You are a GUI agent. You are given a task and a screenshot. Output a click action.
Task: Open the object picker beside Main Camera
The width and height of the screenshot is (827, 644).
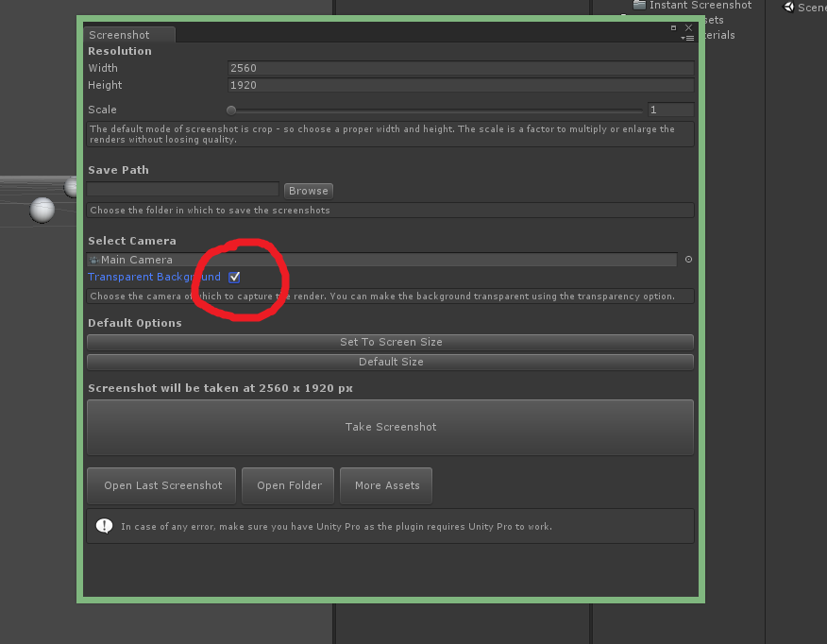(687, 260)
